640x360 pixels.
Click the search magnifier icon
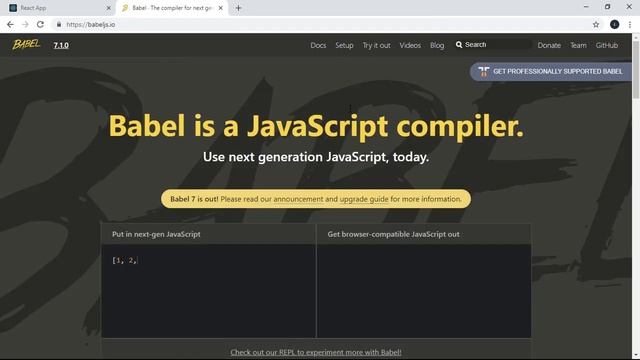coord(459,44)
